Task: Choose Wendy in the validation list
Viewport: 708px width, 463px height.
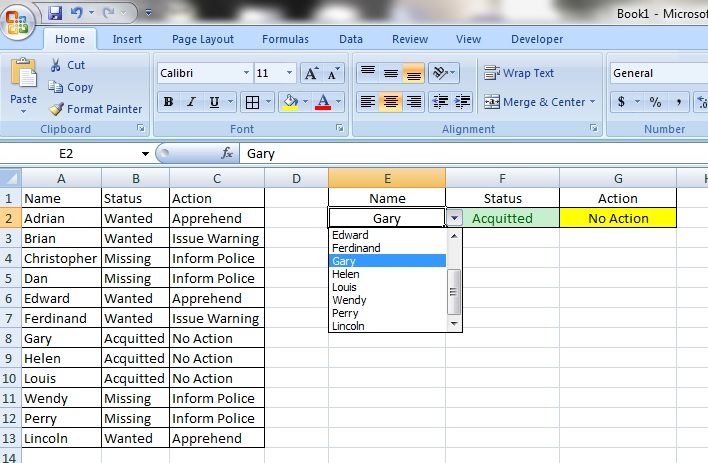Action: point(349,300)
